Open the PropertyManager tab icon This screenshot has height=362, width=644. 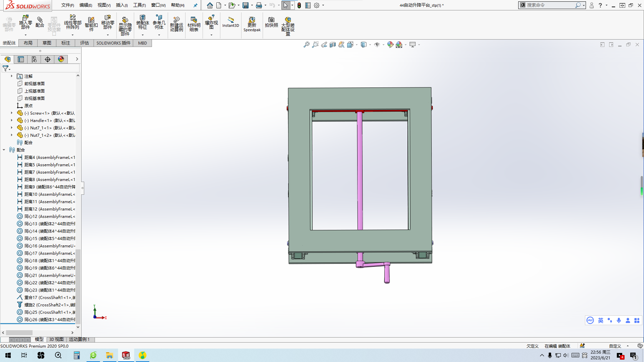(21, 59)
